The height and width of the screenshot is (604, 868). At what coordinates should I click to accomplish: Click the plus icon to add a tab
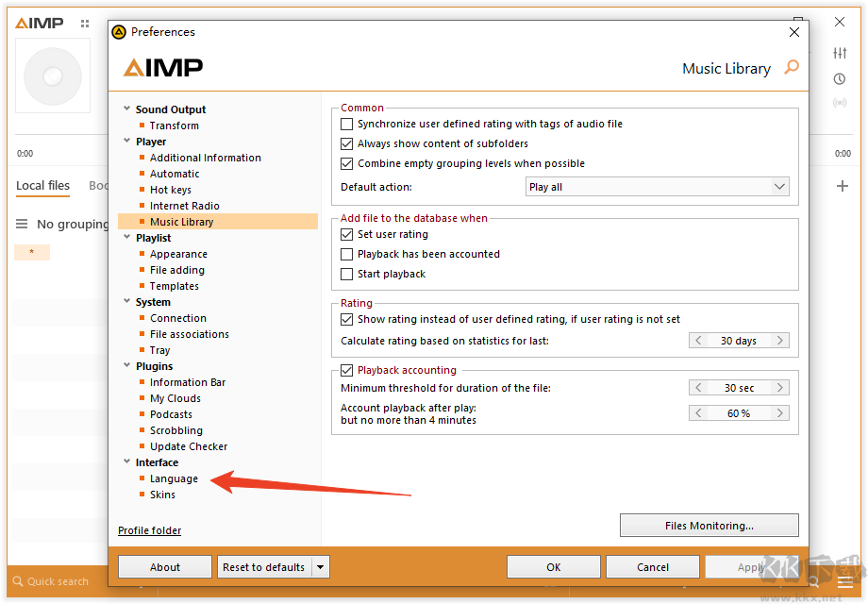842,186
